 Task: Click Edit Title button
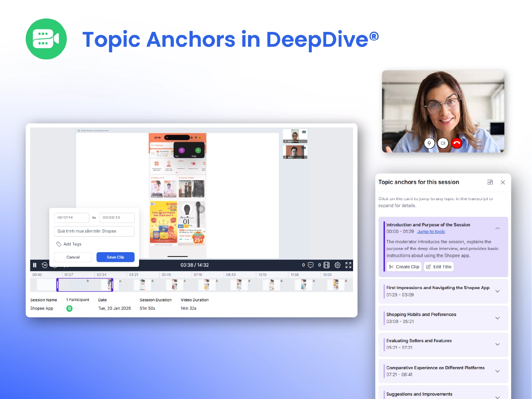[x=439, y=267]
